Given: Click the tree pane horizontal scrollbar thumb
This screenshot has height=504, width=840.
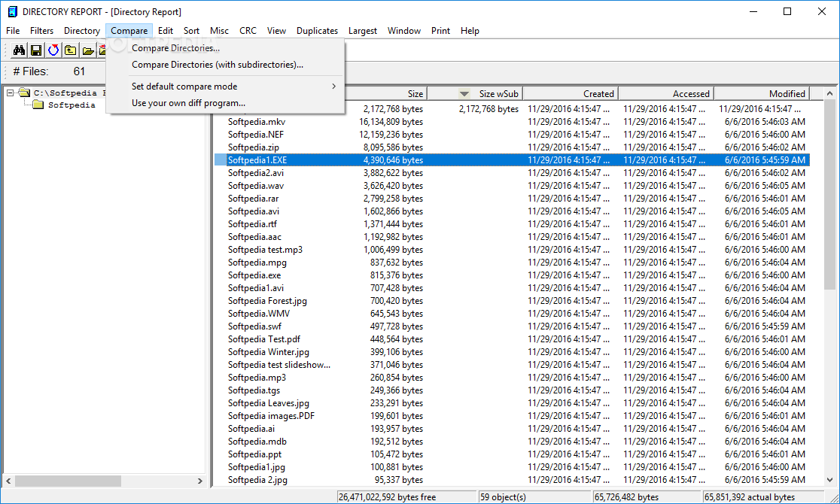Looking at the screenshot, I should pyautogui.click(x=68, y=481).
